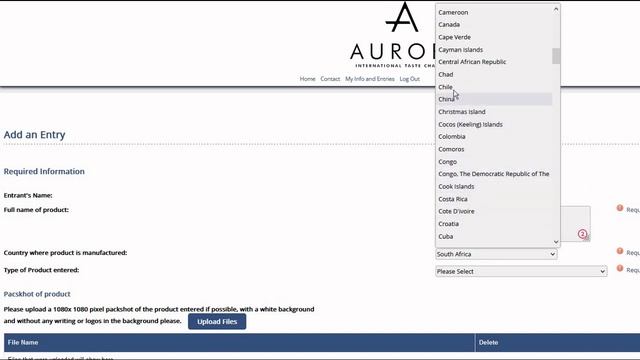Choose Christmas Island entry
Image resolution: width=640 pixels, height=360 pixels.
pos(494,112)
